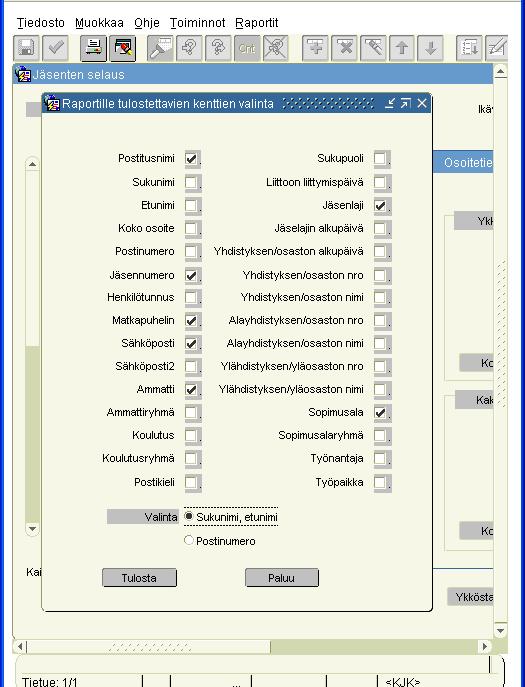Screen dimensions: 525x687
Task: Open the Ohje menu
Action: click(147, 23)
